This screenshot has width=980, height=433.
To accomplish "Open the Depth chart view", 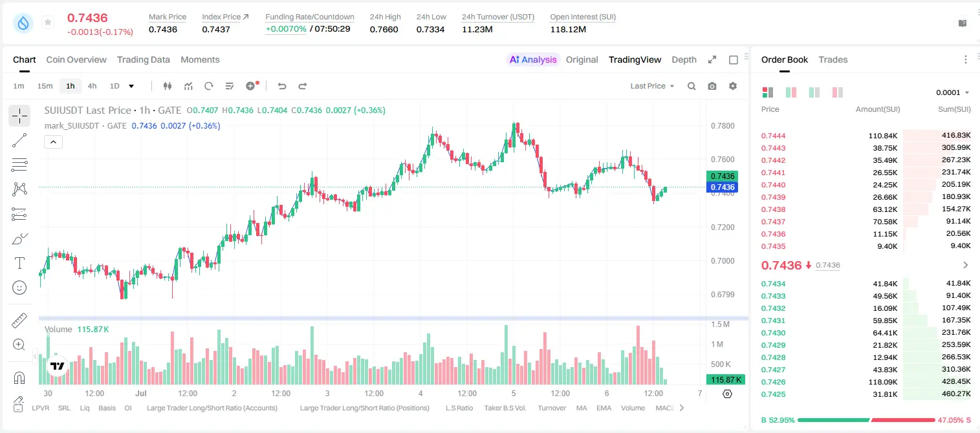I will pos(684,59).
